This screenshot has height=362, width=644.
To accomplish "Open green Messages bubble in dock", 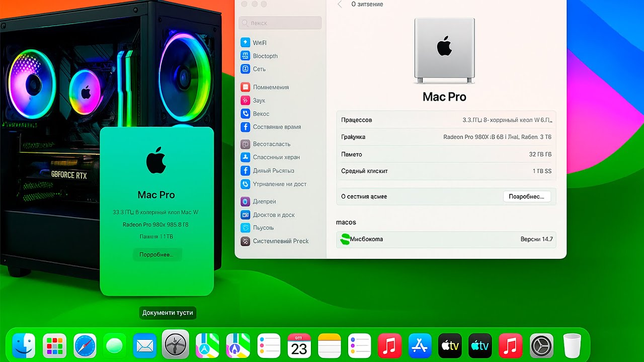I will pos(114,346).
